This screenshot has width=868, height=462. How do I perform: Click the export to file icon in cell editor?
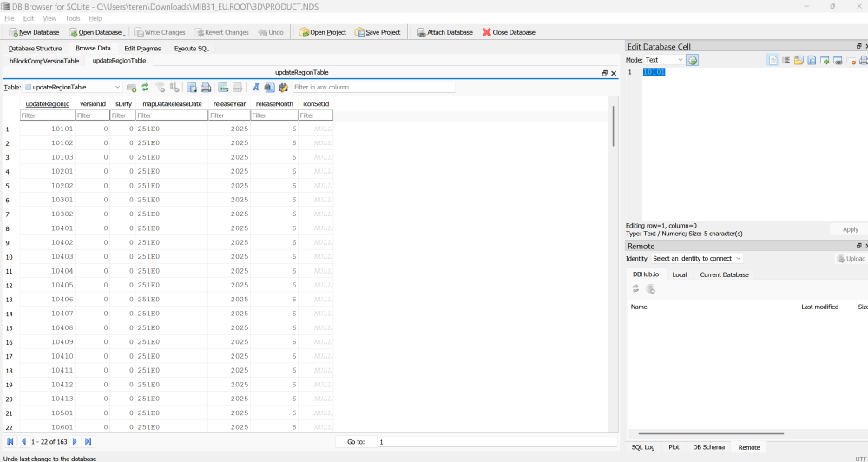812,60
